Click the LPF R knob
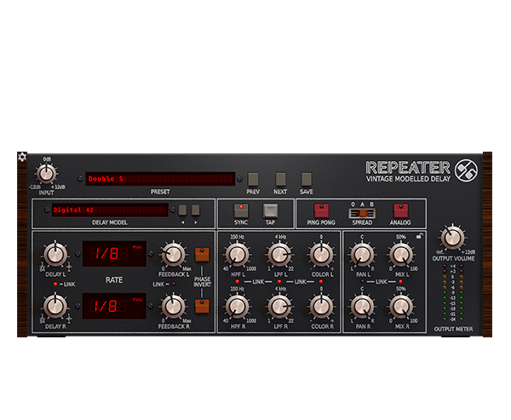 279,307
